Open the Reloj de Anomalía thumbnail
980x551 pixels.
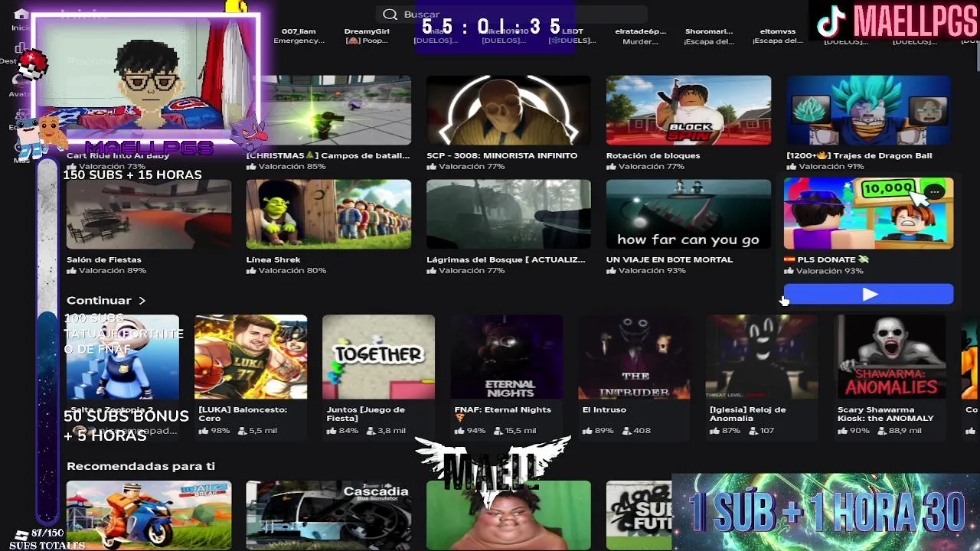762,357
